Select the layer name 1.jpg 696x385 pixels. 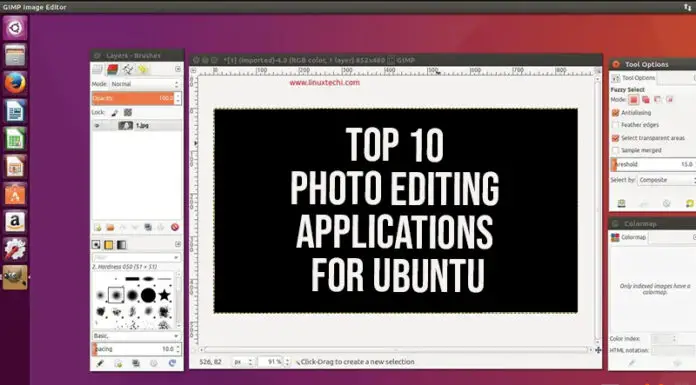[142, 126]
